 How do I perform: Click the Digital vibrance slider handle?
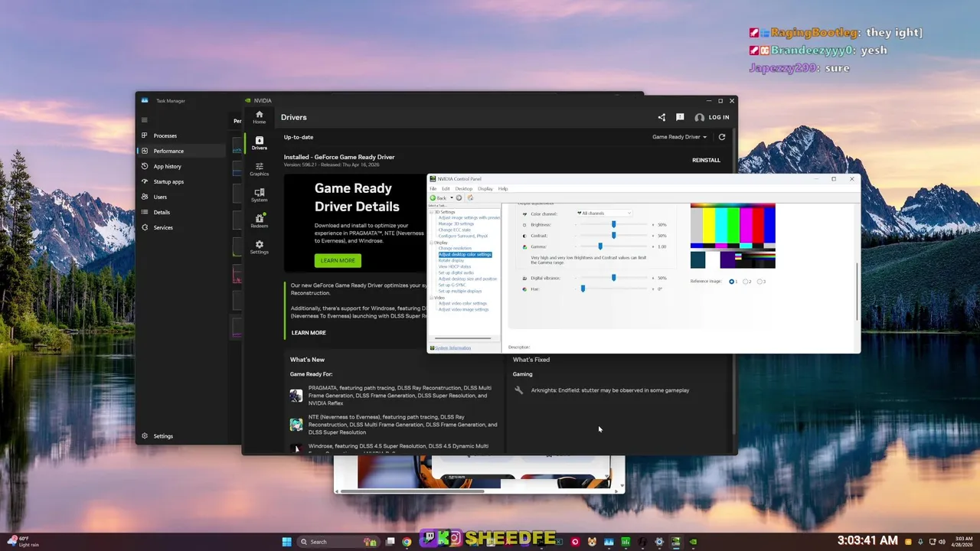click(614, 278)
